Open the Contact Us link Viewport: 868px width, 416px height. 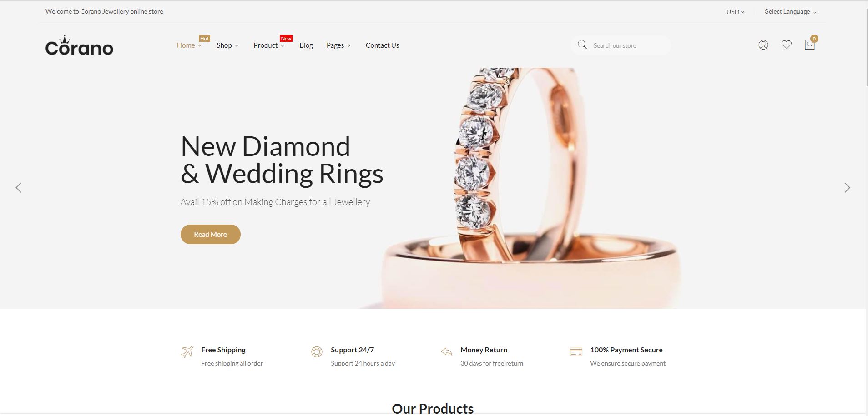click(382, 45)
